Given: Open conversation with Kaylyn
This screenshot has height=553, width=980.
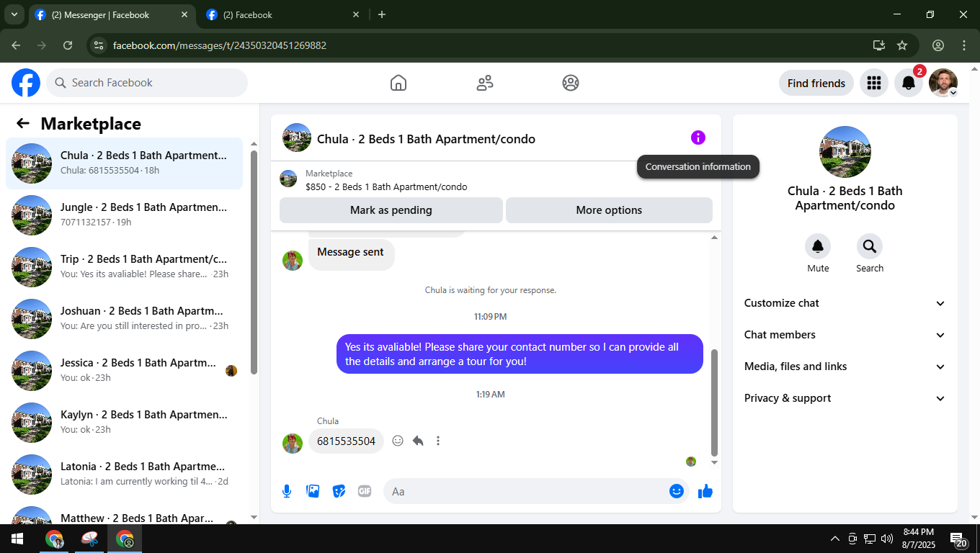Looking at the screenshot, I should pyautogui.click(x=124, y=423).
